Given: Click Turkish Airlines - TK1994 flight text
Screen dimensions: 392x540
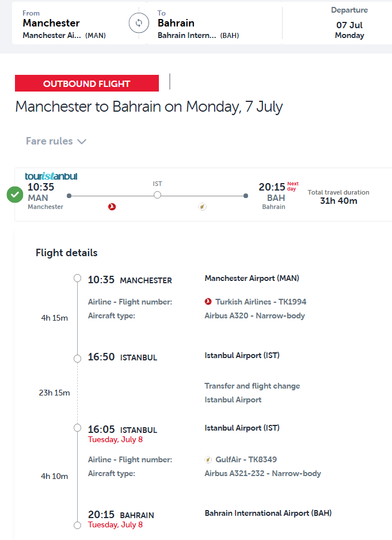Looking at the screenshot, I should click(261, 302).
